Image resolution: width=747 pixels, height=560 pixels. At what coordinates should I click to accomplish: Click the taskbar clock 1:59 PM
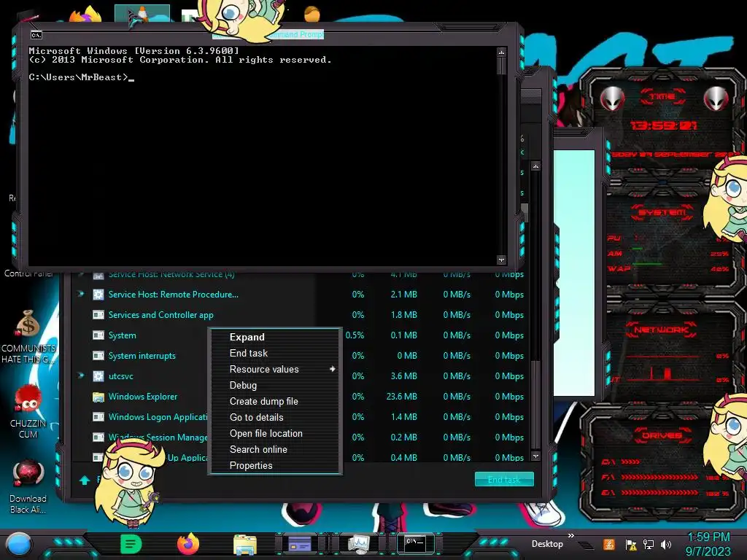coord(708,537)
